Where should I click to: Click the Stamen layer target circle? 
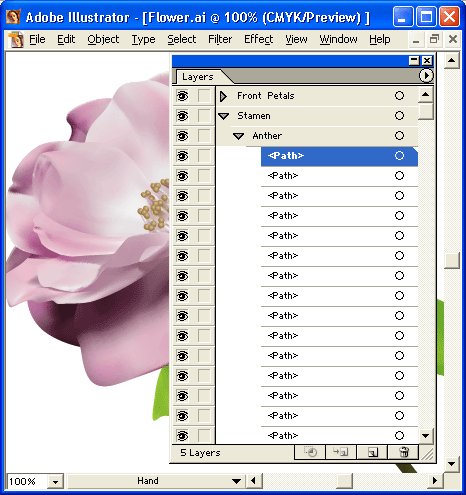point(399,116)
